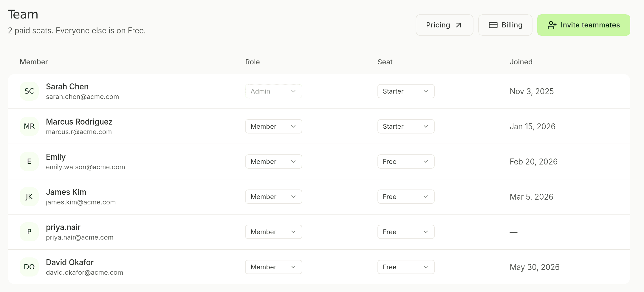Open David Okafor's Free seat dropdown

coord(406,267)
